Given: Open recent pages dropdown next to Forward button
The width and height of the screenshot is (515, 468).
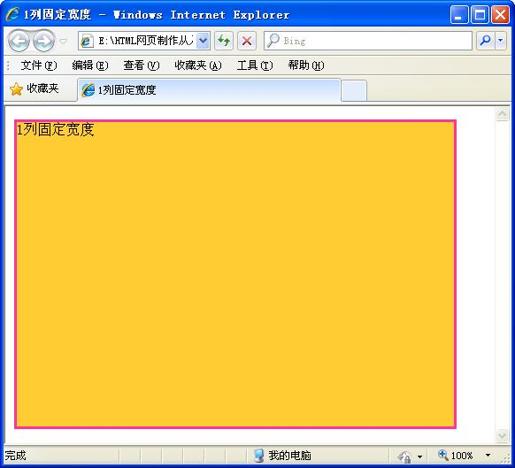Looking at the screenshot, I should pyautogui.click(x=63, y=41).
